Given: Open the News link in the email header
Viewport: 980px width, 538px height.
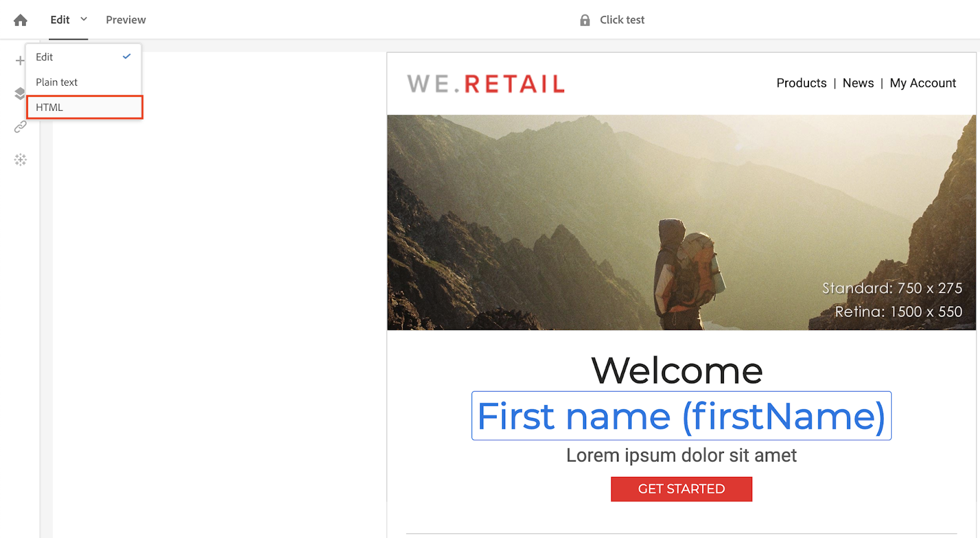Looking at the screenshot, I should [858, 83].
